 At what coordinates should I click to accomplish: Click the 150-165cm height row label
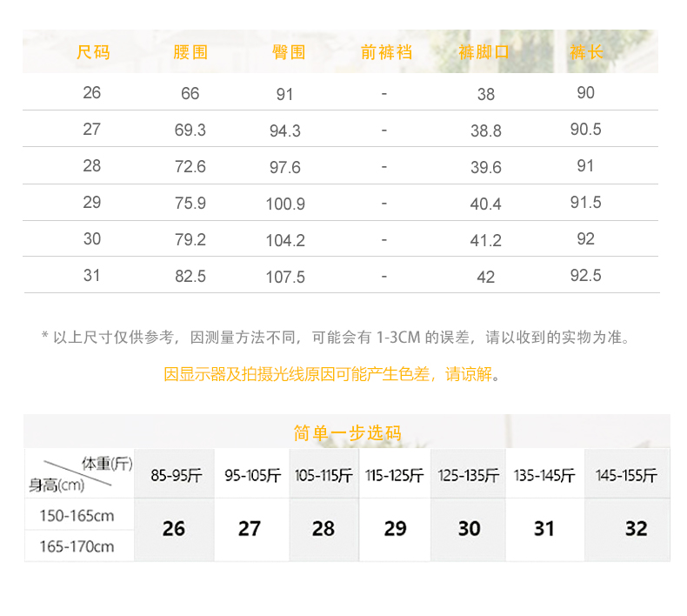point(77,516)
